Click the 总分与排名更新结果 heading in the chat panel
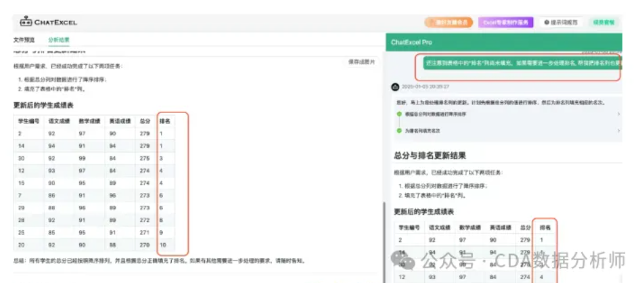This screenshot has height=283, width=644. click(430, 156)
